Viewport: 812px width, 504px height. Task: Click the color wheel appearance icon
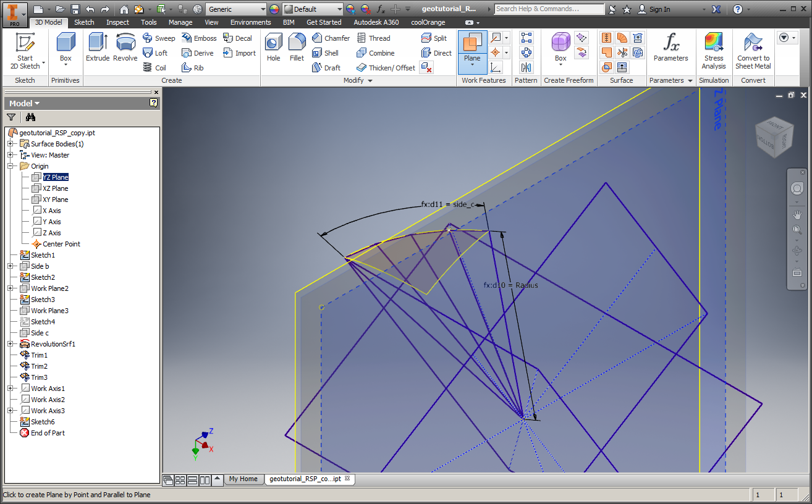(x=274, y=9)
